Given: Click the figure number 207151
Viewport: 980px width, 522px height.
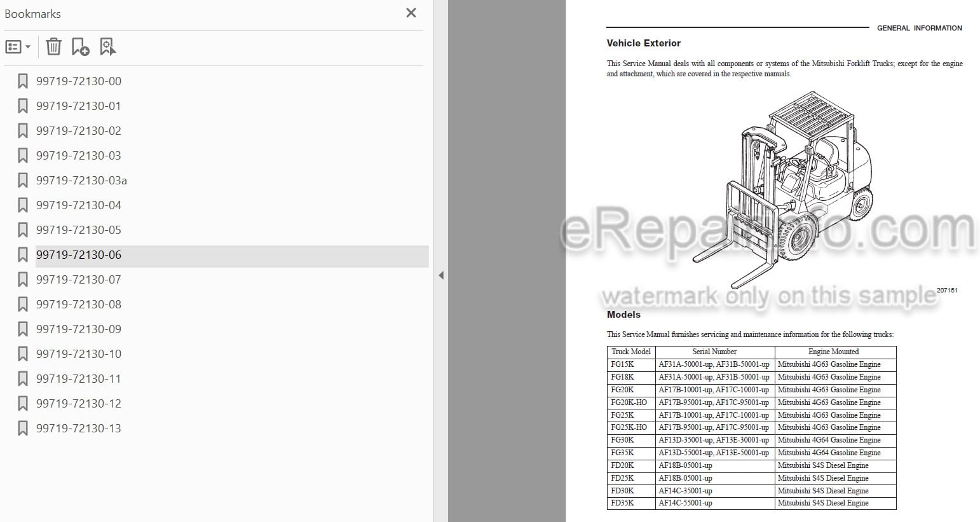Looking at the screenshot, I should 947,290.
